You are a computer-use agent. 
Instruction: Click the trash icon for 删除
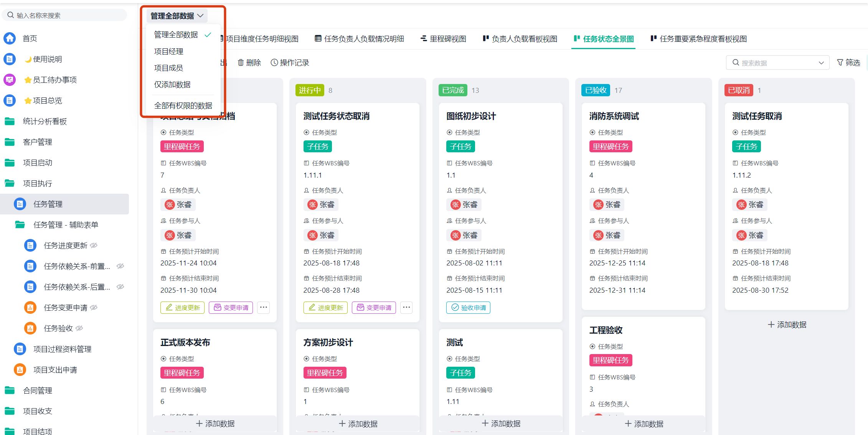coord(241,63)
